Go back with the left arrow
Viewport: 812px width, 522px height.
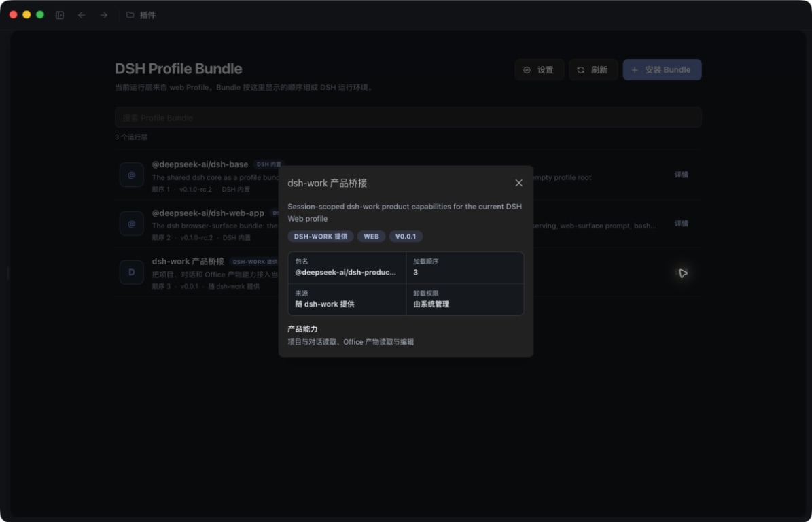[82, 15]
